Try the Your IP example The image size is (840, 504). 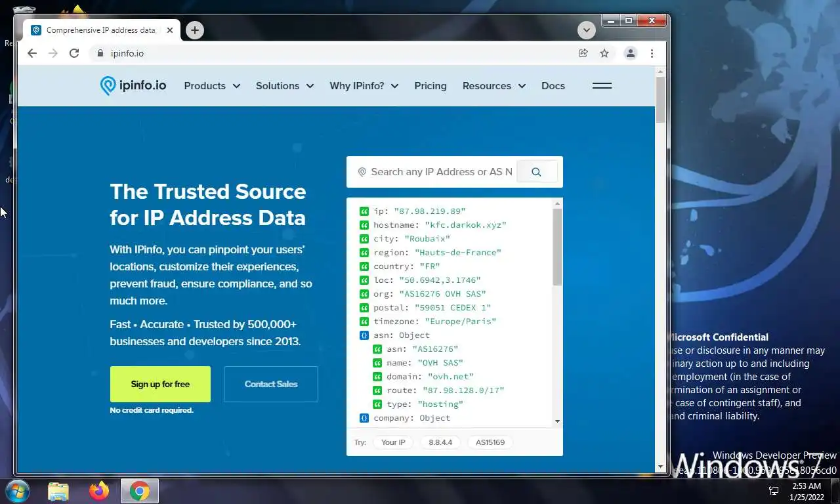tap(393, 442)
